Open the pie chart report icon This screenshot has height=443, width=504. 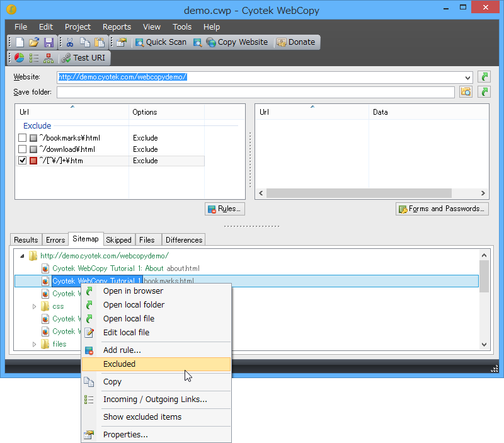coord(20,58)
